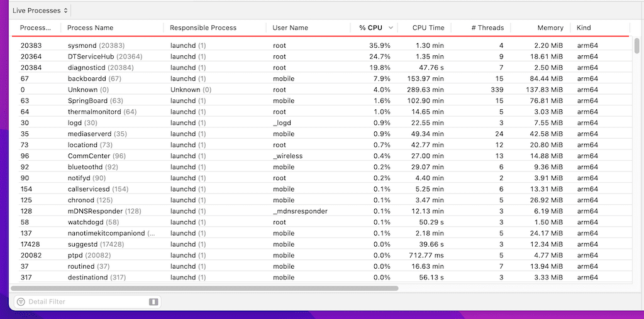Toggle the % CPU sort order chevron

tap(391, 28)
